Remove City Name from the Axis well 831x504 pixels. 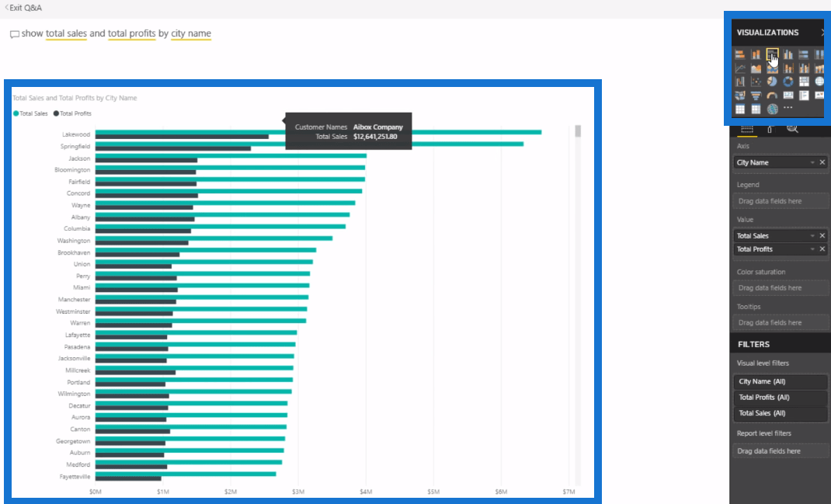[x=822, y=162]
